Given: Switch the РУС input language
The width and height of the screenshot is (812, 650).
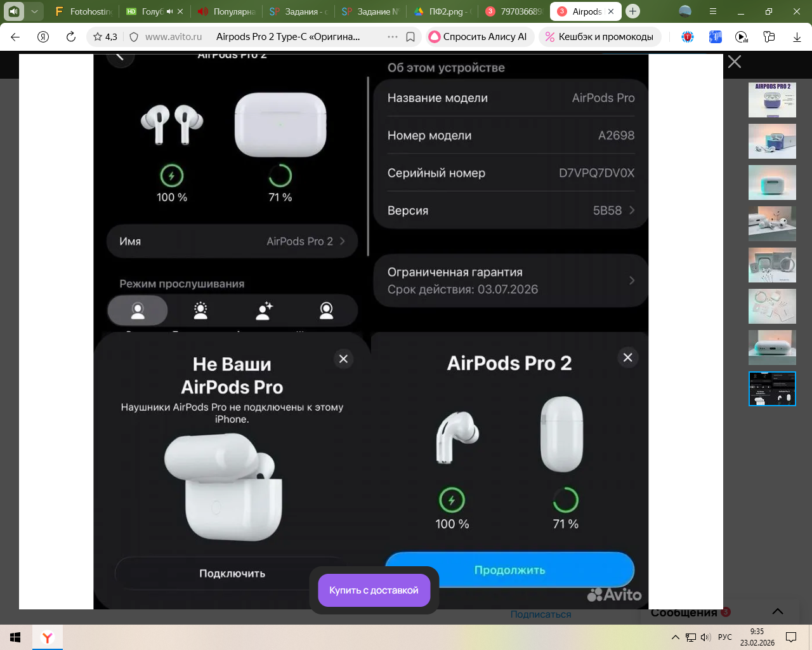Looking at the screenshot, I should click(725, 637).
